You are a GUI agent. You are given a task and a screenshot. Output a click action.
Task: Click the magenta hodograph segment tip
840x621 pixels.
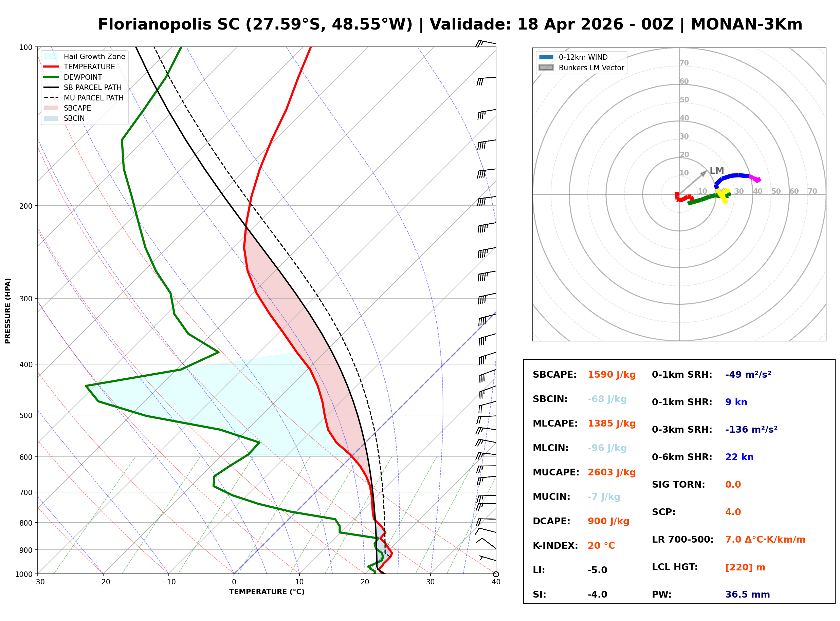[759, 180]
